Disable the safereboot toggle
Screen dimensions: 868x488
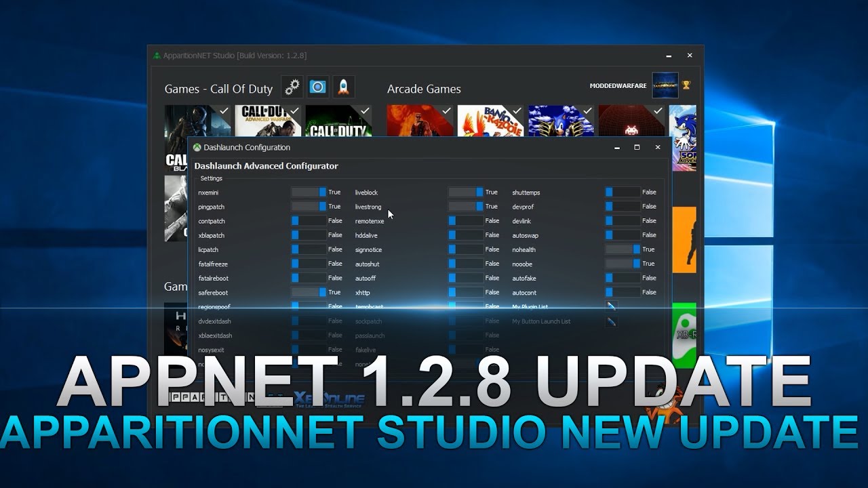(309, 292)
